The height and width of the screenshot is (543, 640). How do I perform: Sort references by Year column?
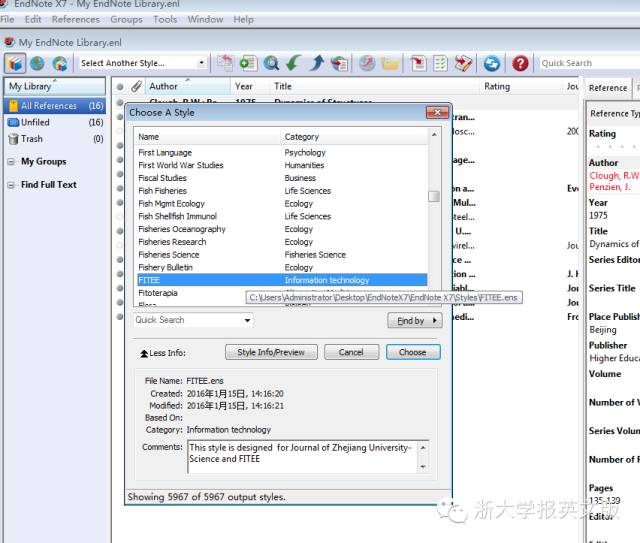click(249, 86)
